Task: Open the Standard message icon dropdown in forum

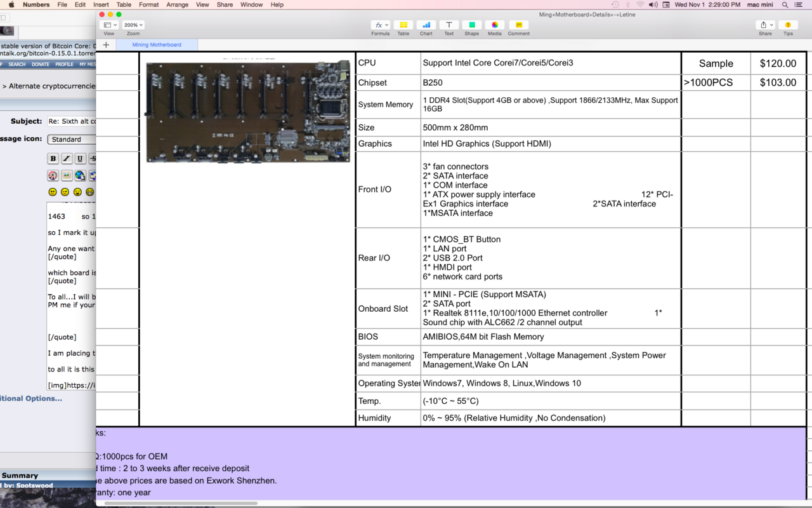Action: click(71, 139)
